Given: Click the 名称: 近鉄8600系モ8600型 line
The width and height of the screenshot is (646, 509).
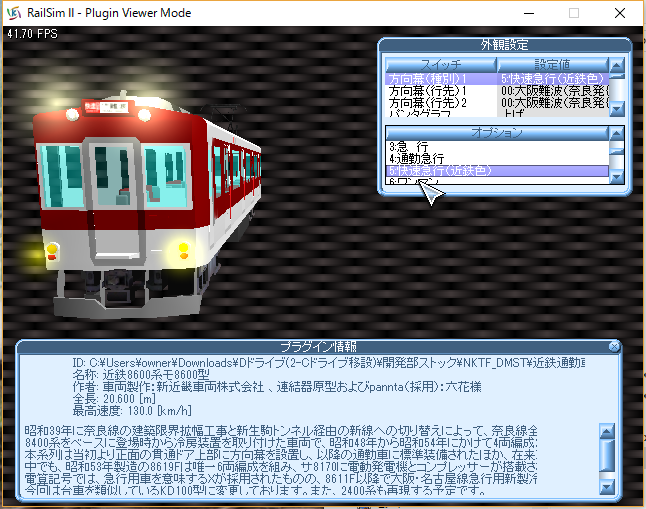Looking at the screenshot, I should pyautogui.click(x=141, y=375).
